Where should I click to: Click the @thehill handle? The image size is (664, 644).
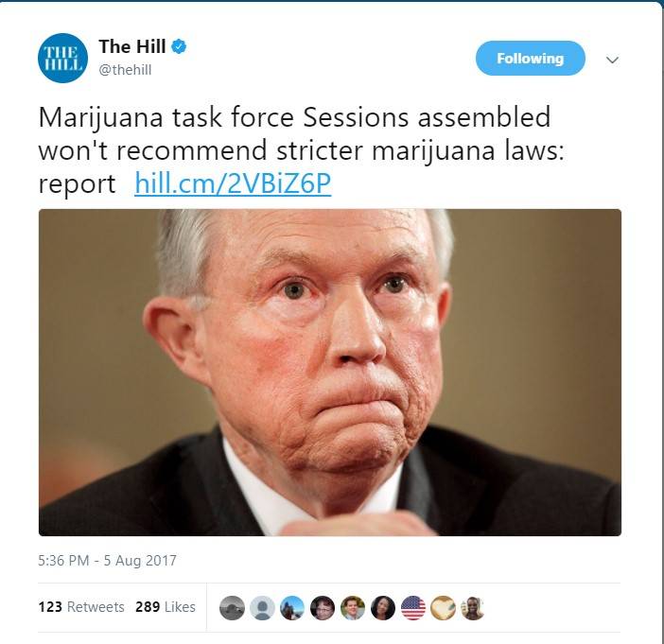pyautogui.click(x=125, y=69)
